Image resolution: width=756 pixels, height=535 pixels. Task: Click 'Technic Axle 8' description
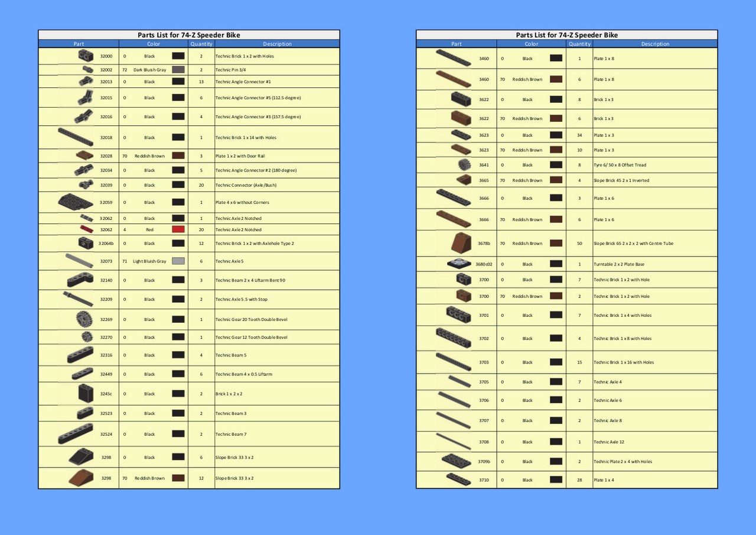[x=608, y=420]
